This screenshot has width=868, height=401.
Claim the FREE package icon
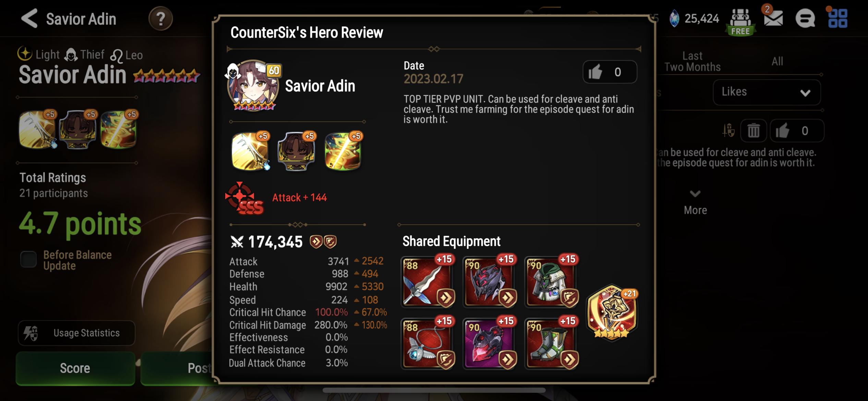(x=740, y=22)
